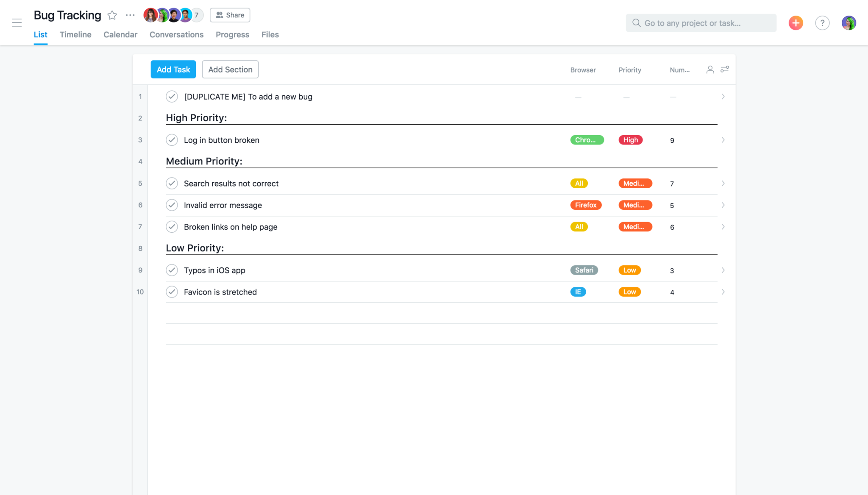Expand row details arrow for Search results not correct
Viewport: 868px width, 495px height.
(723, 183)
